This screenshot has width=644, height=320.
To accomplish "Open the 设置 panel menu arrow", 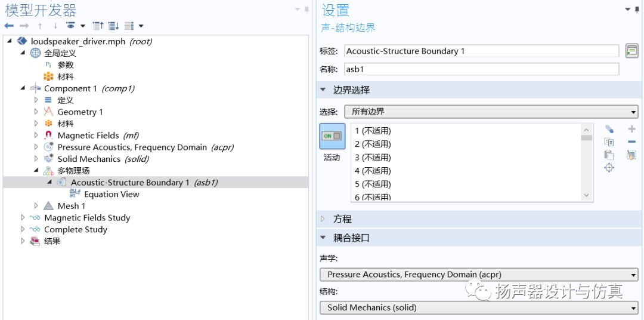I will coord(627,9).
